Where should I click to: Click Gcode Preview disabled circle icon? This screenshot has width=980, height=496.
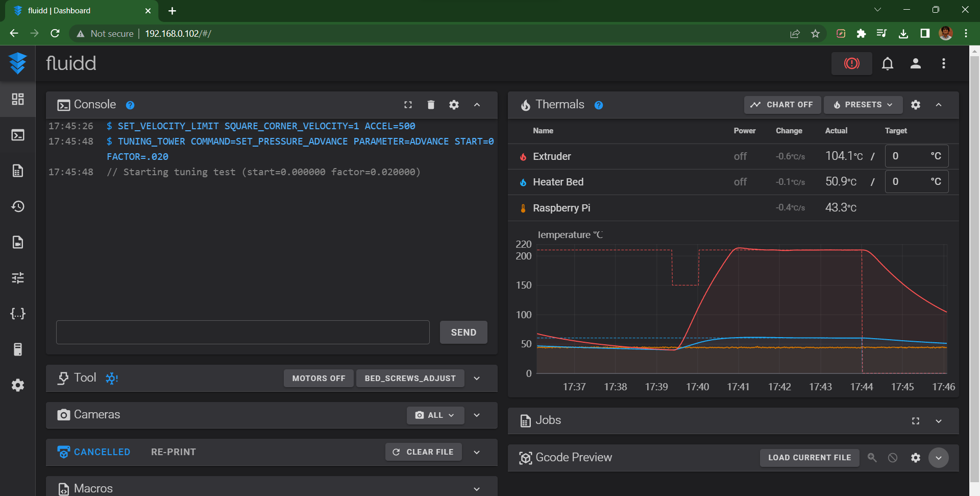tap(893, 458)
